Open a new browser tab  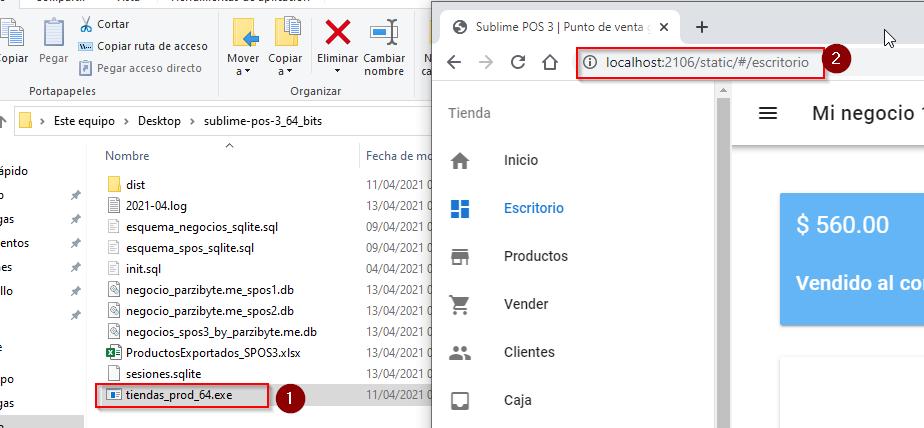pyautogui.click(x=702, y=27)
